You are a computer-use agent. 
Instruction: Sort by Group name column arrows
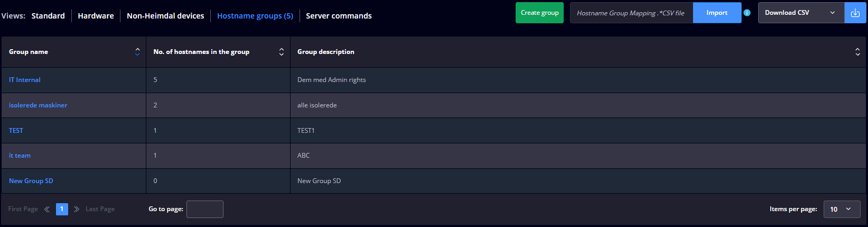click(x=137, y=52)
